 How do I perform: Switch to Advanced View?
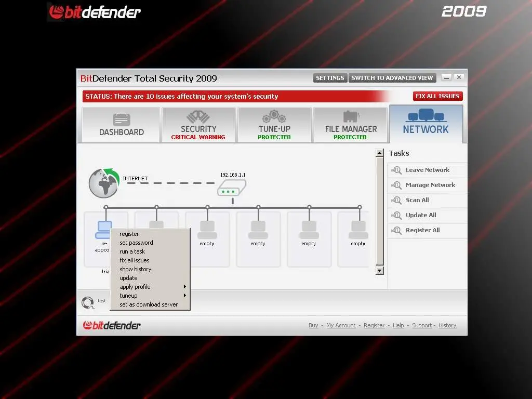(x=392, y=78)
